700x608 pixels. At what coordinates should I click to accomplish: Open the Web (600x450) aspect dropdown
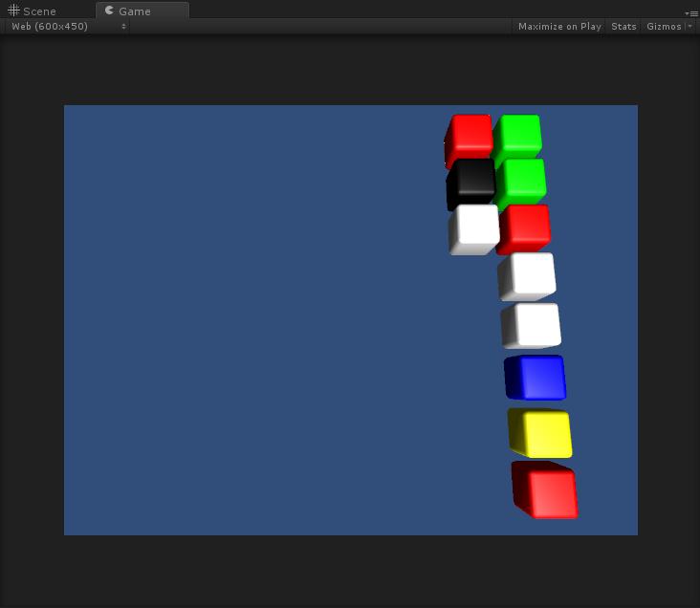[68, 27]
